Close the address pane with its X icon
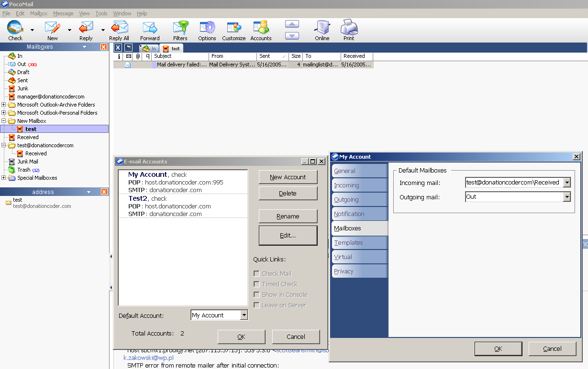 point(104,192)
